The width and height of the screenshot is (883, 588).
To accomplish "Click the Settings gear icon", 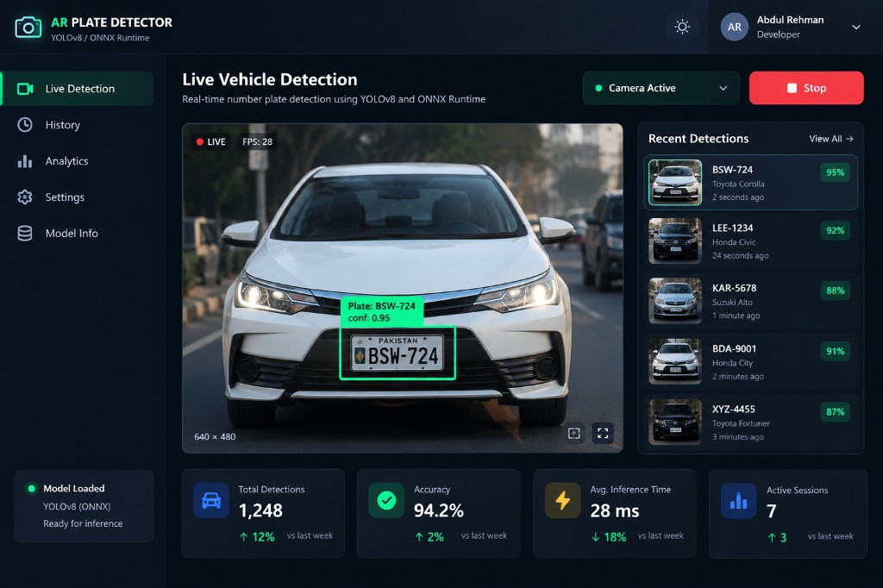I will pos(25,197).
